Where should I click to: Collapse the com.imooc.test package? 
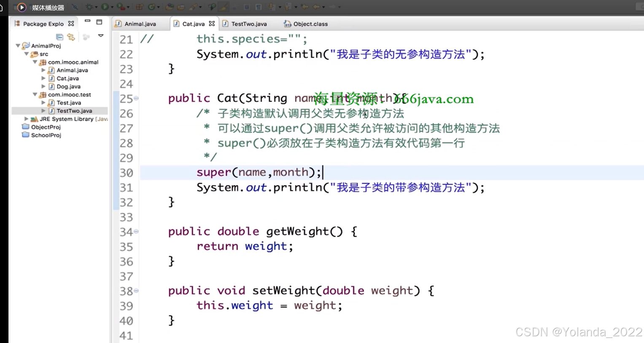pos(35,94)
